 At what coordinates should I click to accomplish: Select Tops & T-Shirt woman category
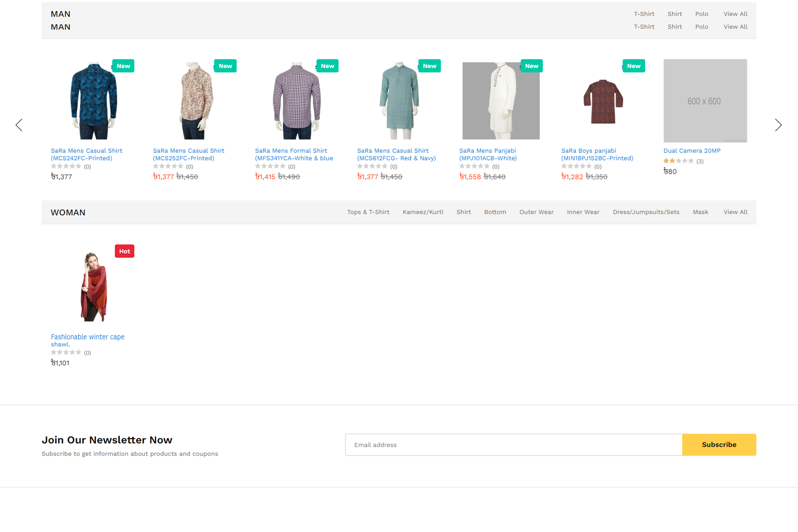(368, 212)
